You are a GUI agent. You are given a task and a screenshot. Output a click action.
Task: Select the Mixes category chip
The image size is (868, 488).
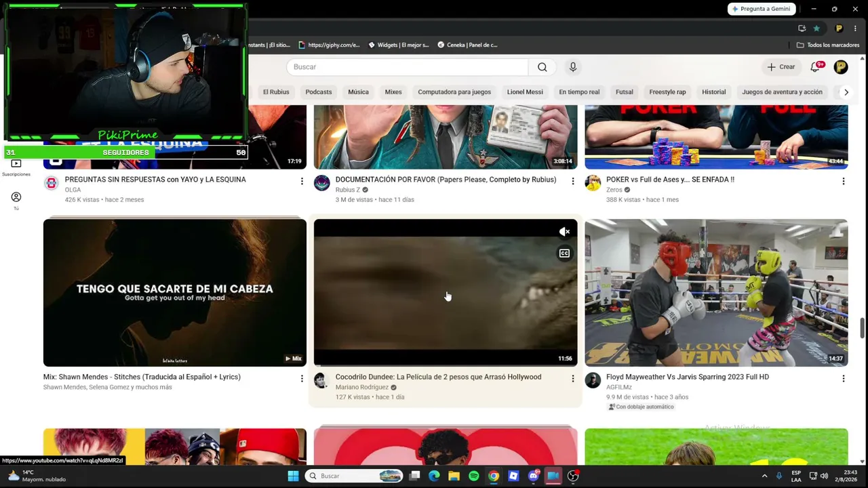pyautogui.click(x=393, y=92)
